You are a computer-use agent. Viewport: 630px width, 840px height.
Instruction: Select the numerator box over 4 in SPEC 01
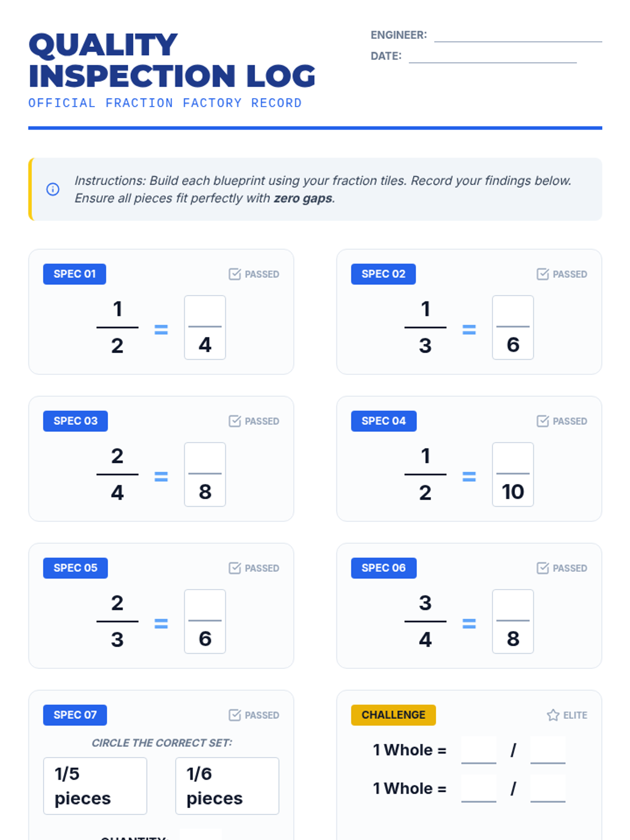(205, 312)
